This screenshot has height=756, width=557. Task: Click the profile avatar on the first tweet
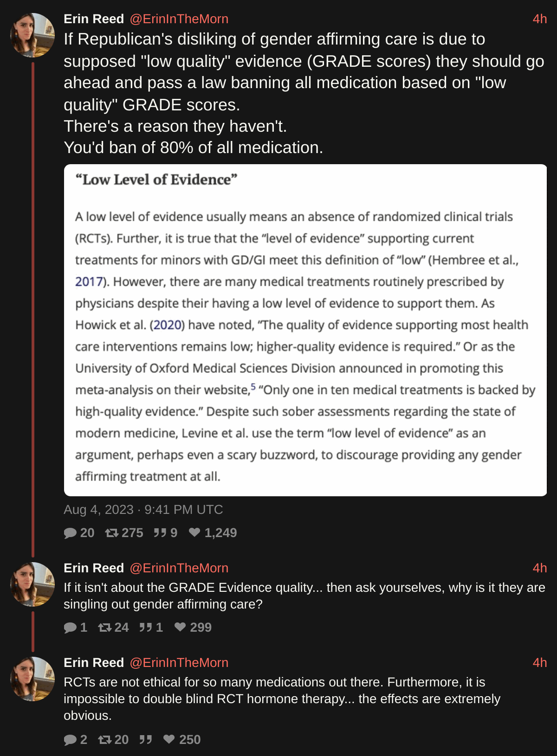tap(32, 35)
